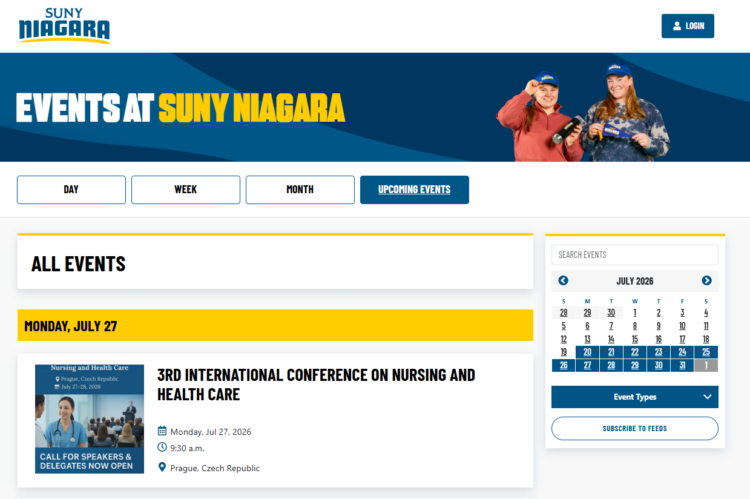Screen dimensions: 750x499
Task: Select July 14 in the calendar
Action: (611, 339)
